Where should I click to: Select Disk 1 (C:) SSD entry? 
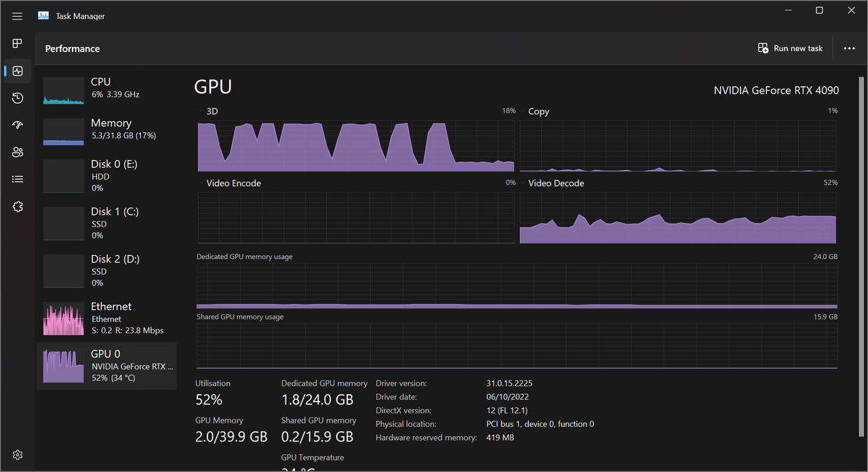point(106,224)
